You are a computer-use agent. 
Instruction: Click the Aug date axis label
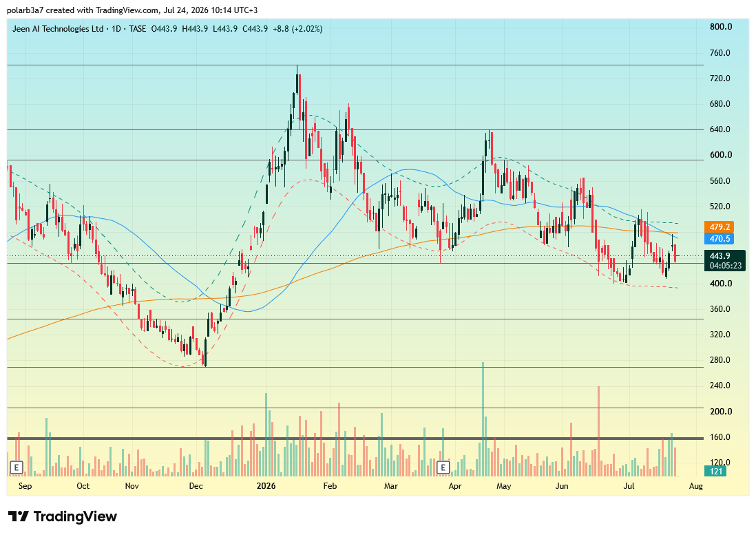695,486
